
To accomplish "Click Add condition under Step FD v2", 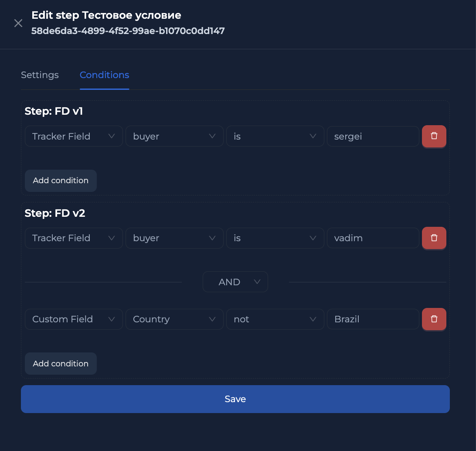I will point(61,364).
